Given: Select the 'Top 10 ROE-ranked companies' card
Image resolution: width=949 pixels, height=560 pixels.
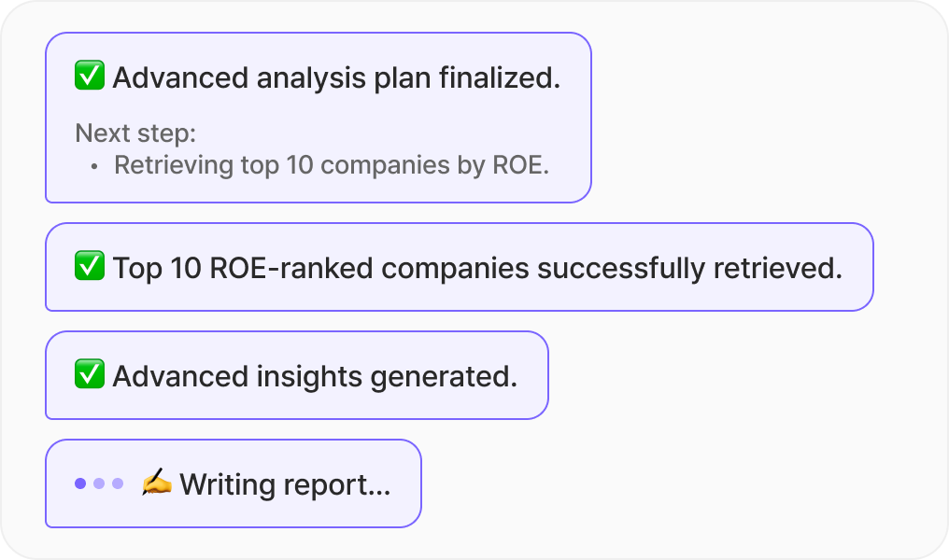Looking at the screenshot, I should click(x=458, y=267).
